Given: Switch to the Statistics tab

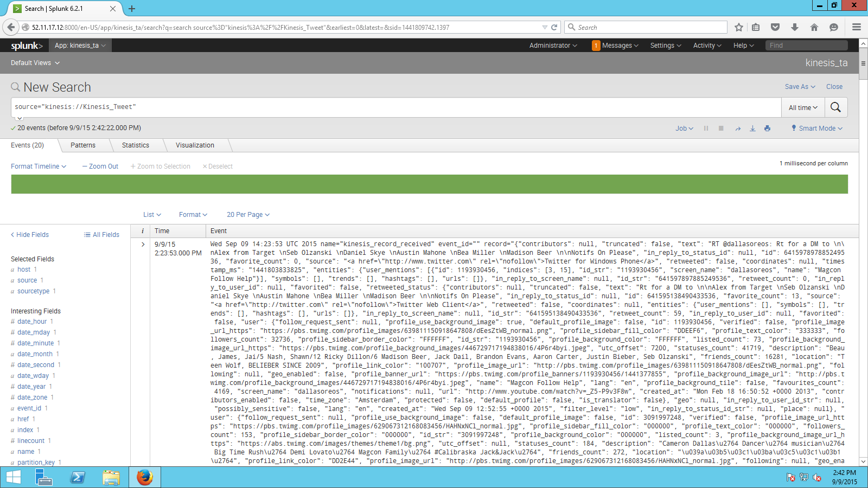Looking at the screenshot, I should click(136, 145).
